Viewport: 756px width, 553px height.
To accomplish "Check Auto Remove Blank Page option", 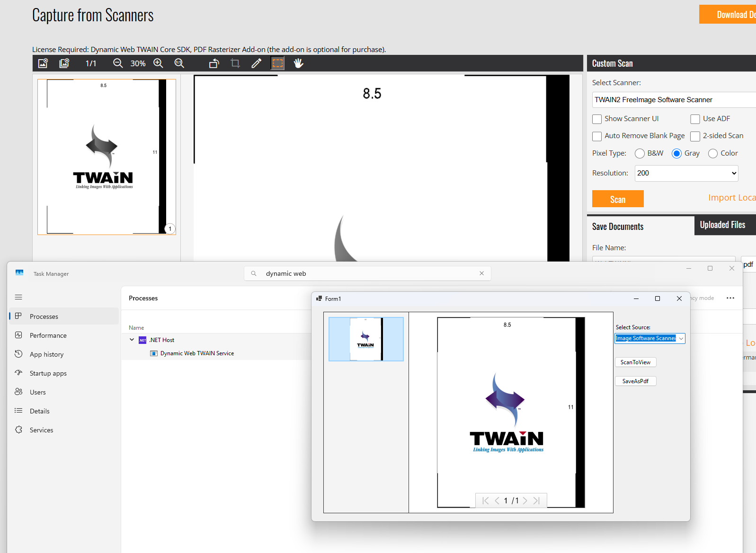I will (597, 136).
